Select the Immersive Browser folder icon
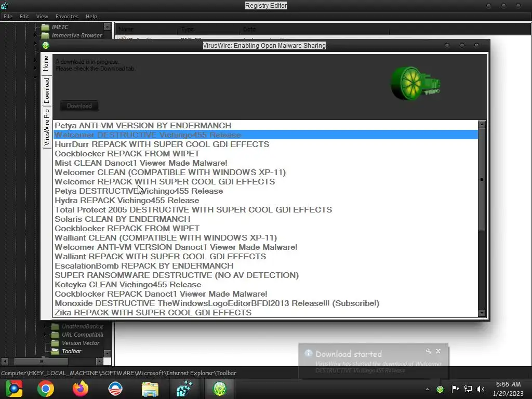Viewport: 532px width, 399px height. pyautogui.click(x=45, y=35)
